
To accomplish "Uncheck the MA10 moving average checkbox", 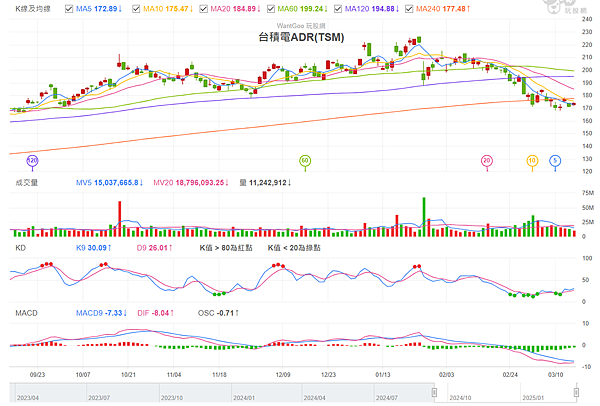I will click(x=136, y=8).
